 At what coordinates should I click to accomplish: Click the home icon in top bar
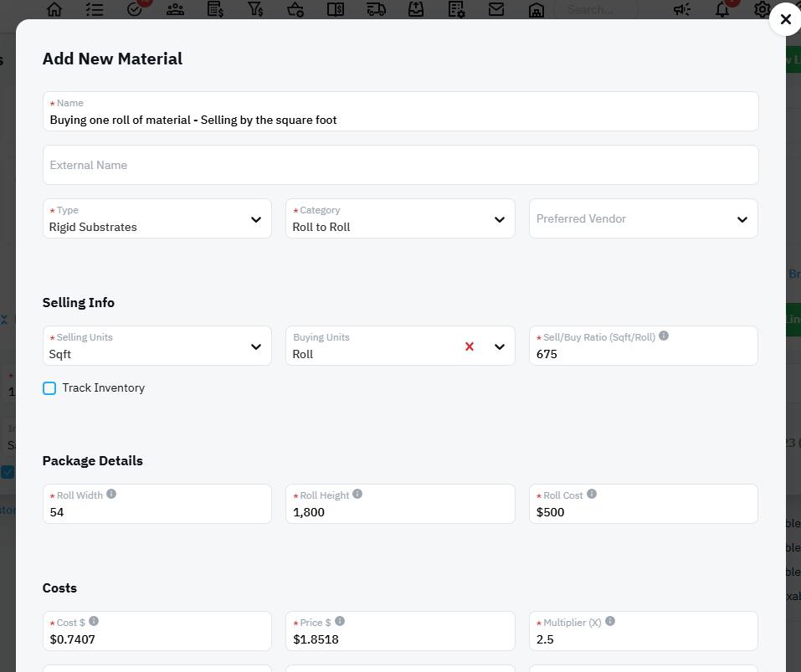(54, 9)
